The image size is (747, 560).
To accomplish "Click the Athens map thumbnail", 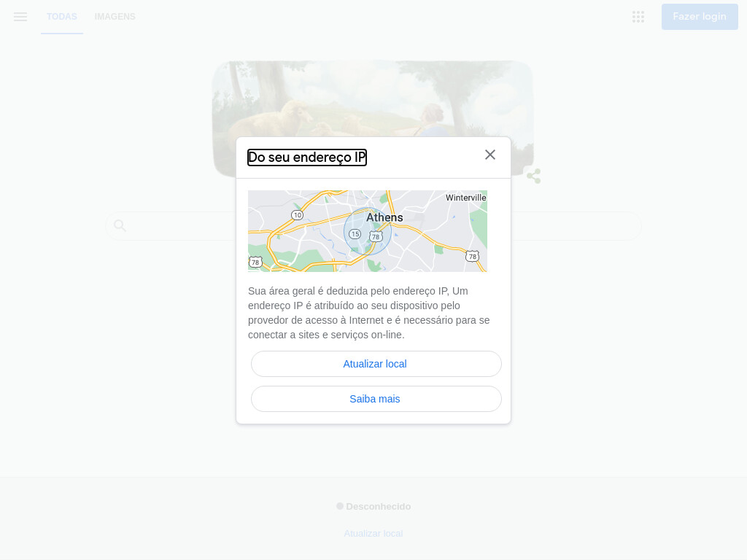I will click(368, 231).
